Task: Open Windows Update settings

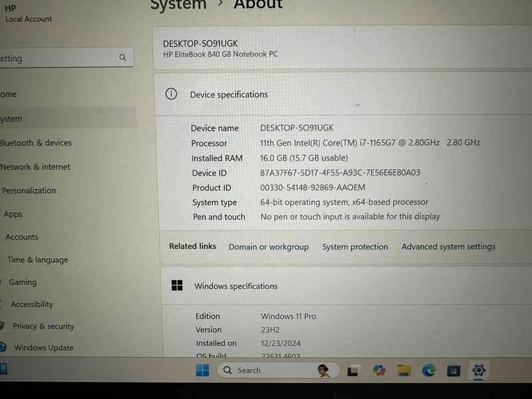Action: [44, 347]
